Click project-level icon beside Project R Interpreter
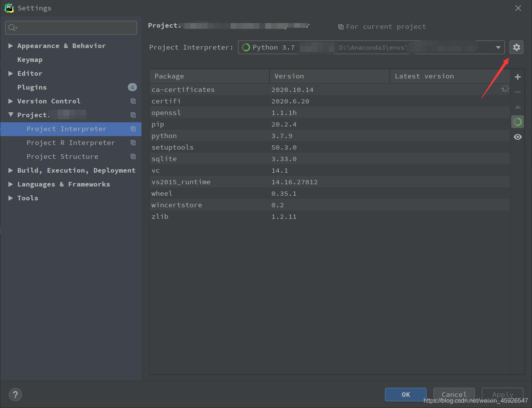The image size is (532, 408). (x=133, y=143)
